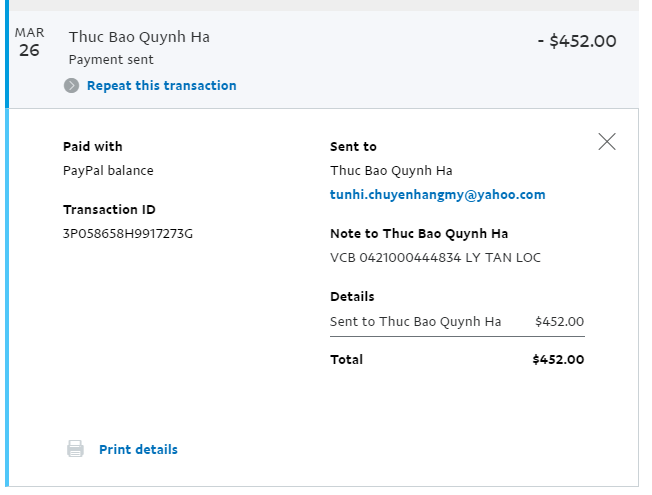
Task: Click the MAR 26 date label
Action: tap(29, 44)
